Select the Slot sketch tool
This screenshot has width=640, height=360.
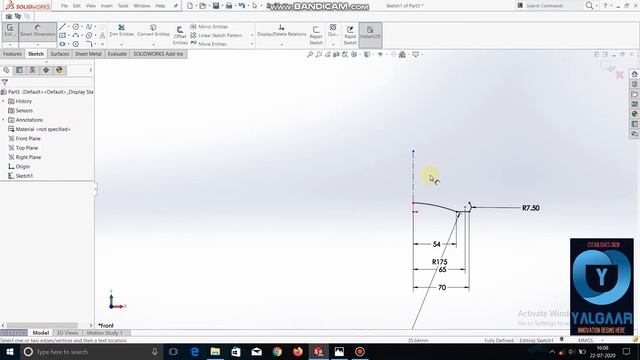tap(62, 44)
